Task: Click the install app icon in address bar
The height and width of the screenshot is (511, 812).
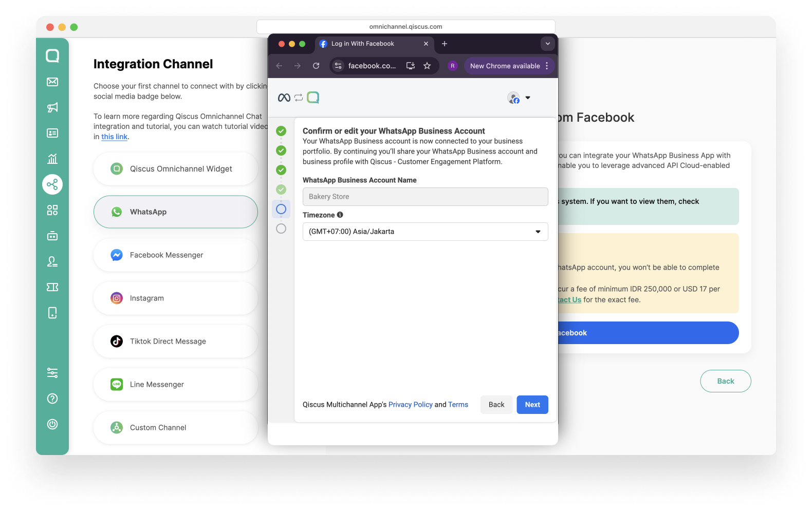Action: 411,66
